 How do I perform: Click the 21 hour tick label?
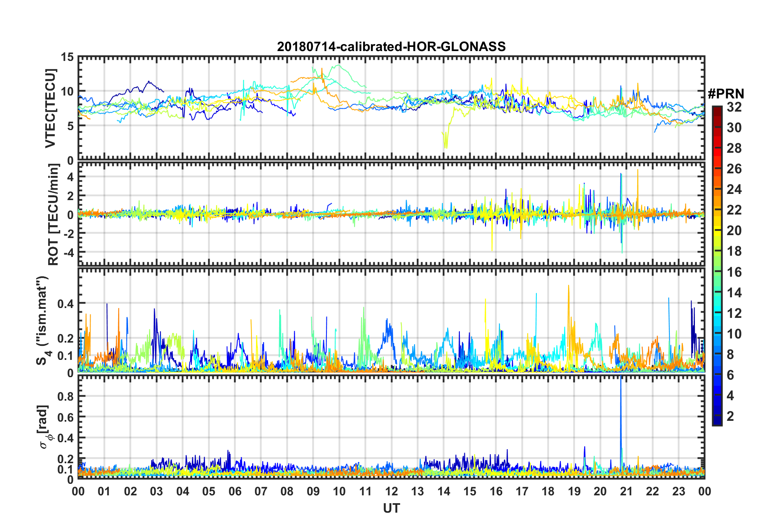pyautogui.click(x=626, y=491)
